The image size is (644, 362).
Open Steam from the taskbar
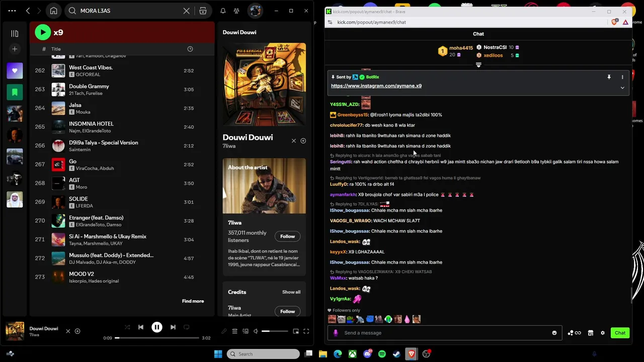[396, 354]
